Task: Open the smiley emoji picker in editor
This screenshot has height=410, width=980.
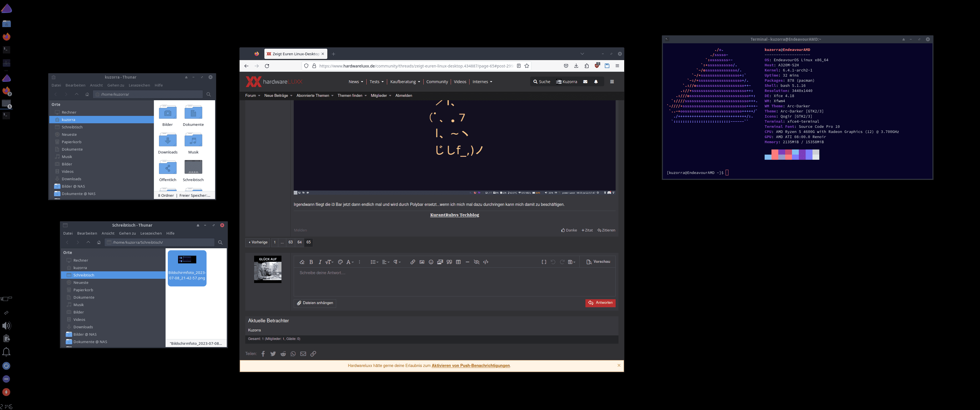Action: pos(431,262)
